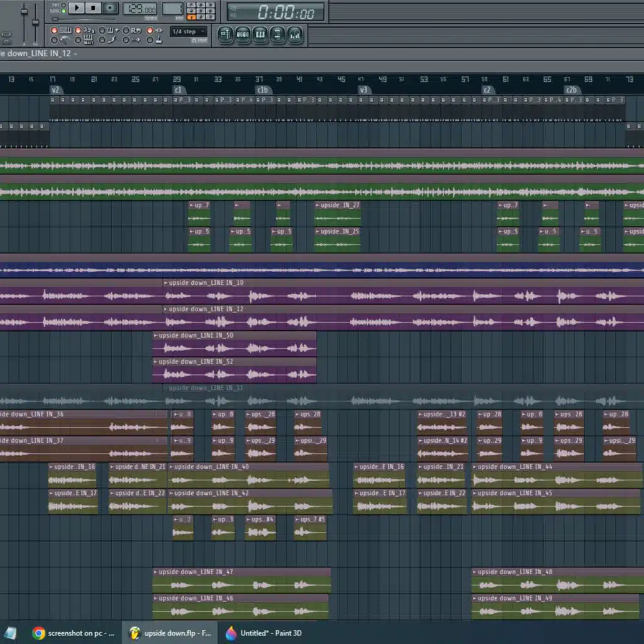The width and height of the screenshot is (644, 644).
Task: Click the tempo display field
Action: point(140,9)
